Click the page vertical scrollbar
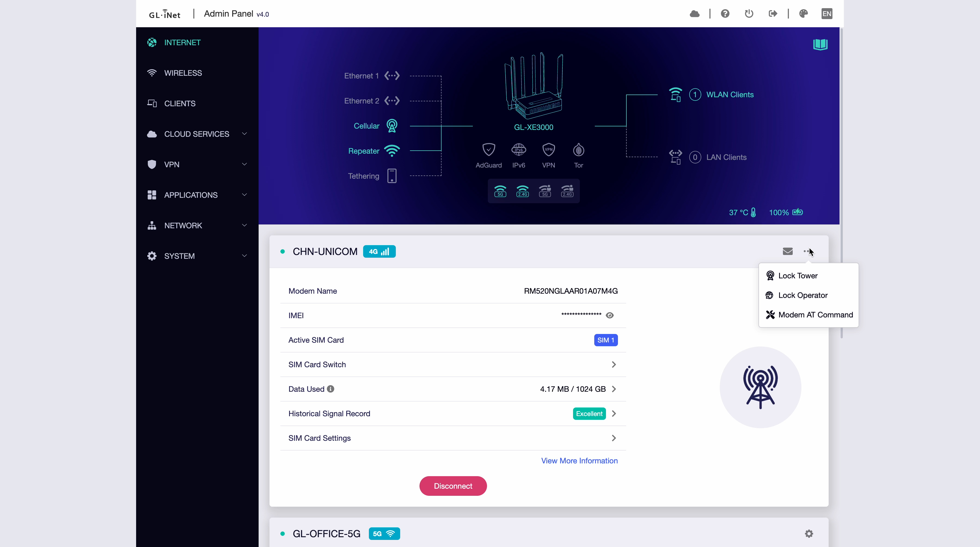 841,183
